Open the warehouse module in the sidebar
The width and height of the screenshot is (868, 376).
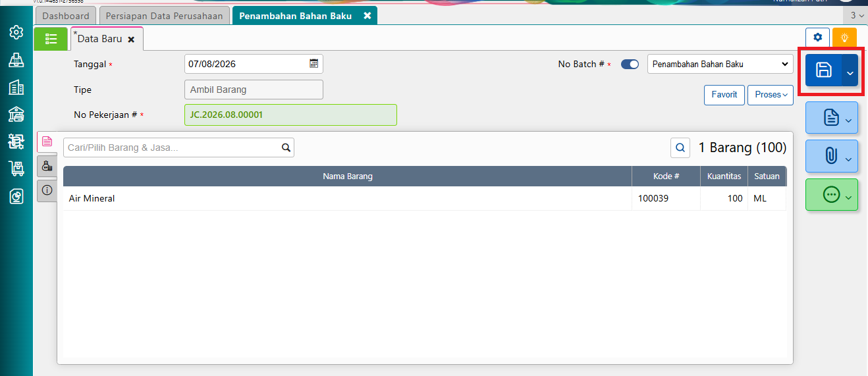[x=16, y=115]
